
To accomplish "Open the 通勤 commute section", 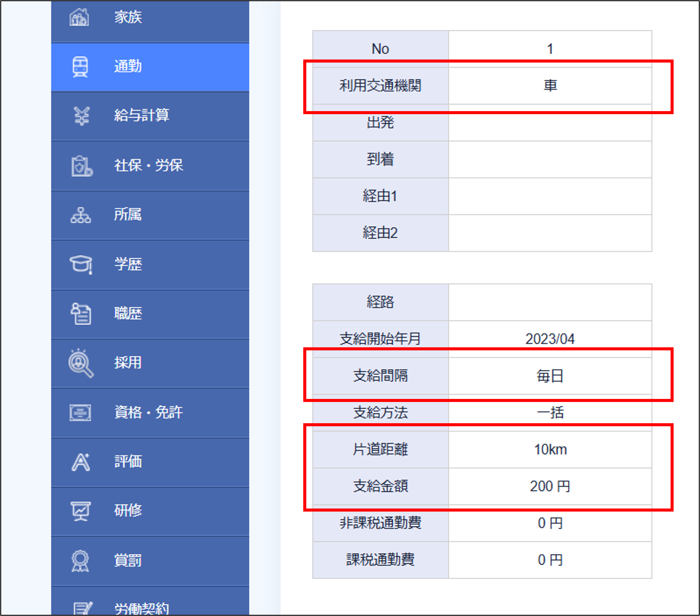I will coord(128,67).
